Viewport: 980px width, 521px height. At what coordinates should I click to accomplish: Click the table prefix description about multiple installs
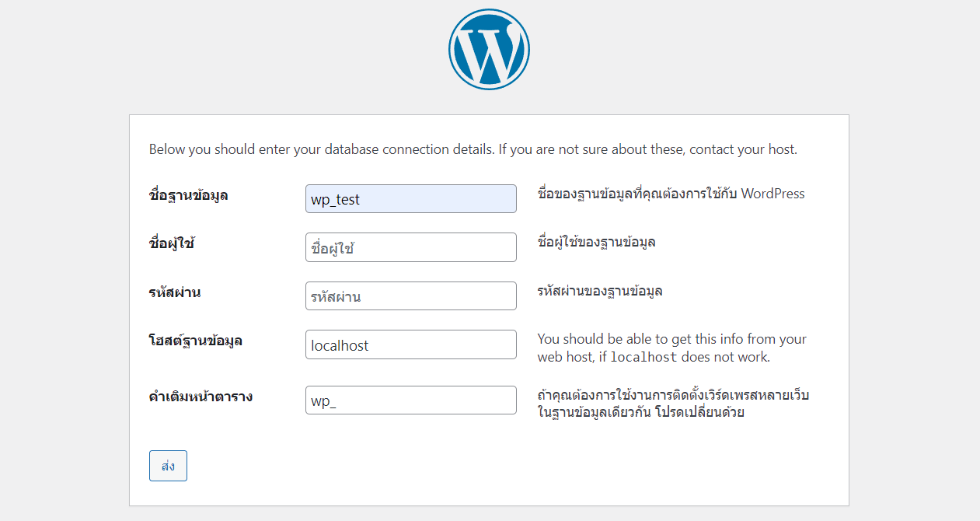[674, 404]
